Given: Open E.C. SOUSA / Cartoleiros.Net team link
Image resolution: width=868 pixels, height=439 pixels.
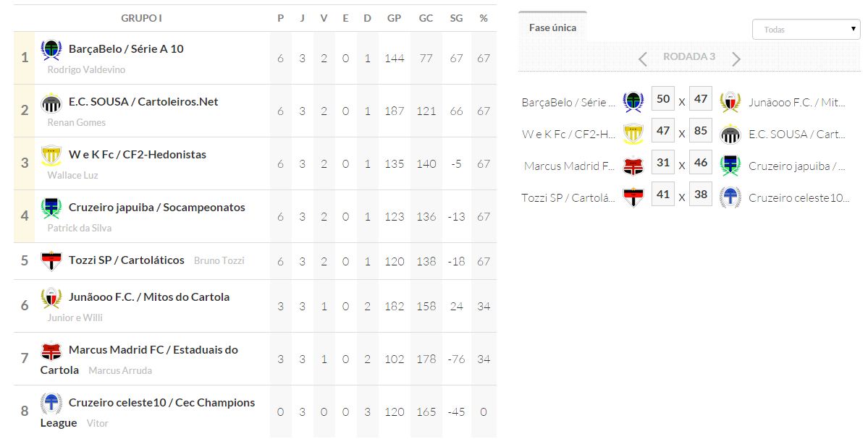Looking at the screenshot, I should tap(143, 102).
